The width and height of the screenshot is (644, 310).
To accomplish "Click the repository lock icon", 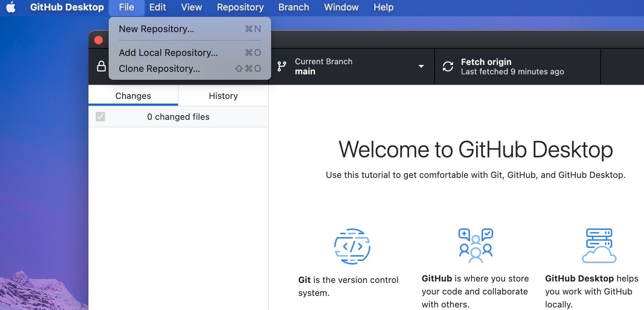I will 101,66.
